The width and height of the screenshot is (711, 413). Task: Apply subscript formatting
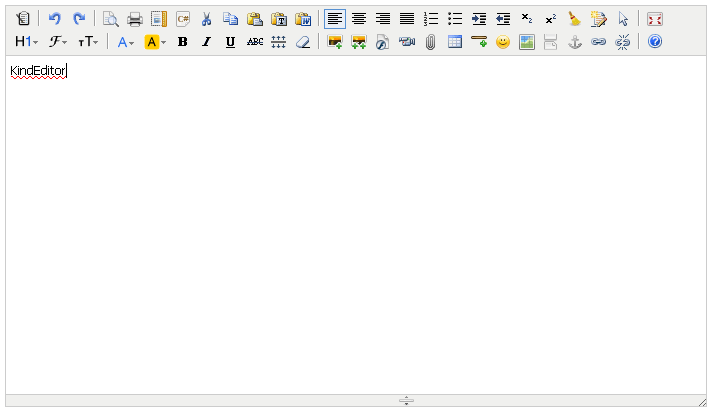(x=527, y=19)
